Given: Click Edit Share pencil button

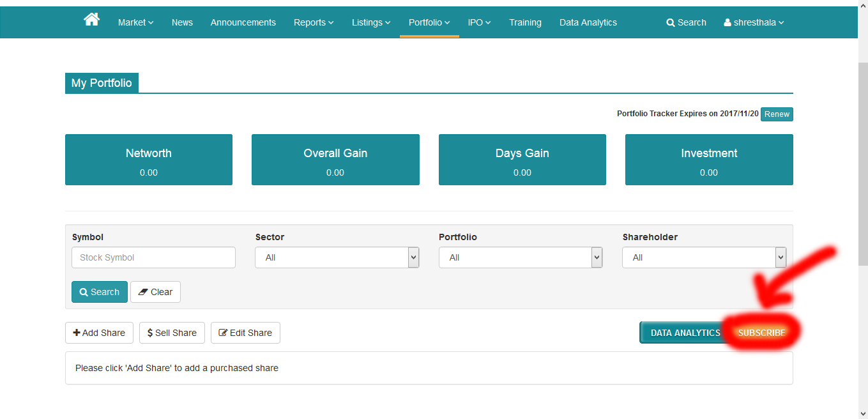Looking at the screenshot, I should tap(245, 333).
